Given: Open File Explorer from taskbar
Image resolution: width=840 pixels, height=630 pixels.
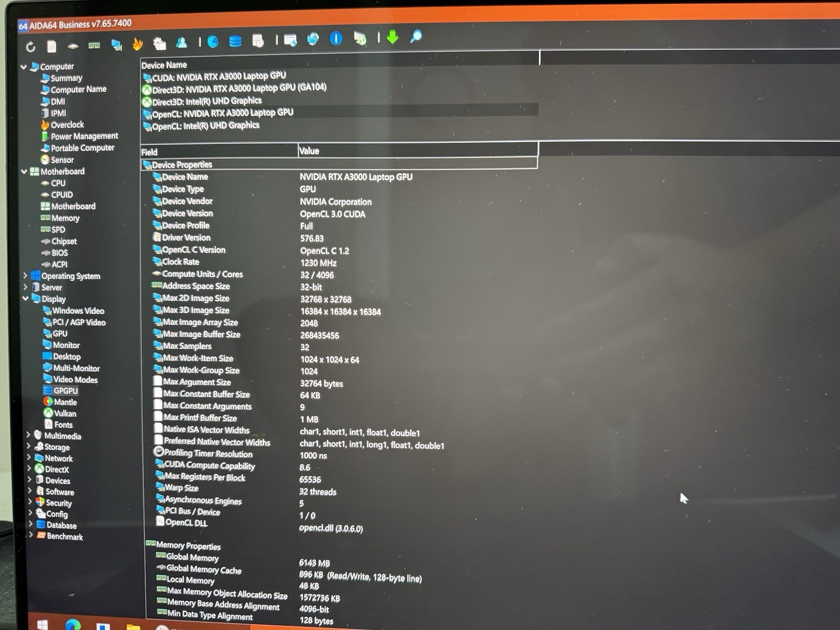Looking at the screenshot, I should (133, 626).
